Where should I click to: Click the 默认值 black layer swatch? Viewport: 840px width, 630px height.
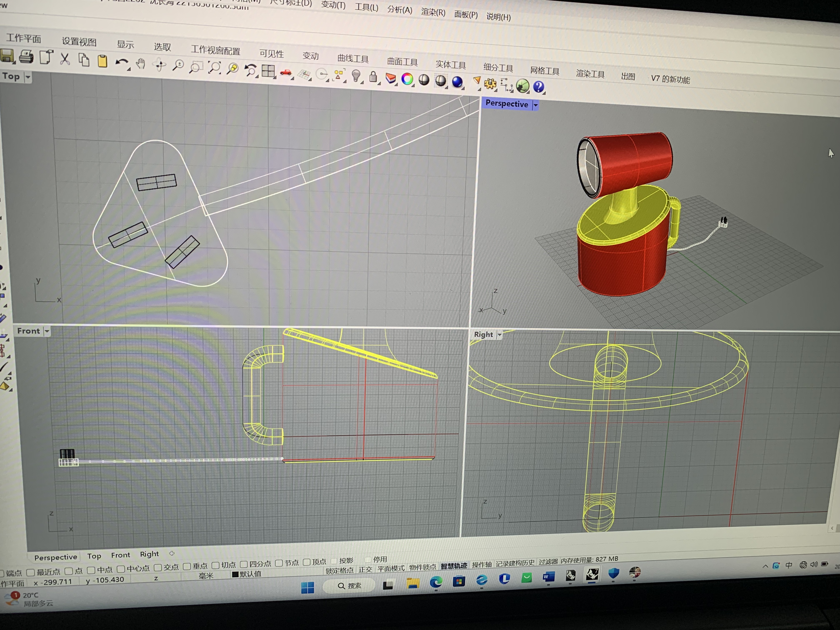click(x=235, y=574)
